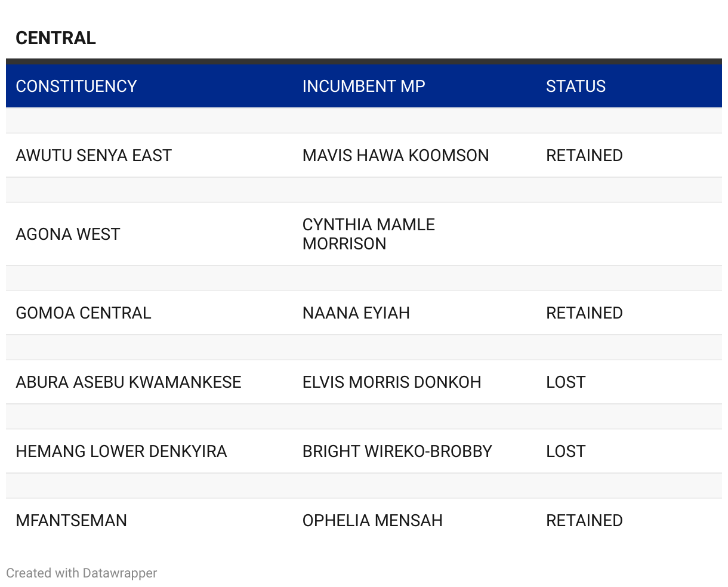Click the INCUMBENT MP column header
The height and width of the screenshot is (587, 728).
(363, 86)
